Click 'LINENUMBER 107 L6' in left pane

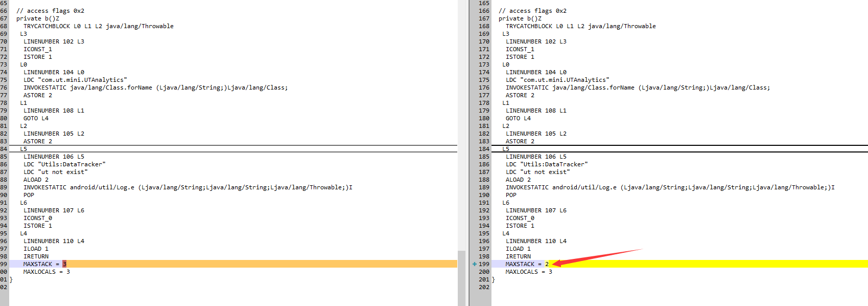[54, 210]
